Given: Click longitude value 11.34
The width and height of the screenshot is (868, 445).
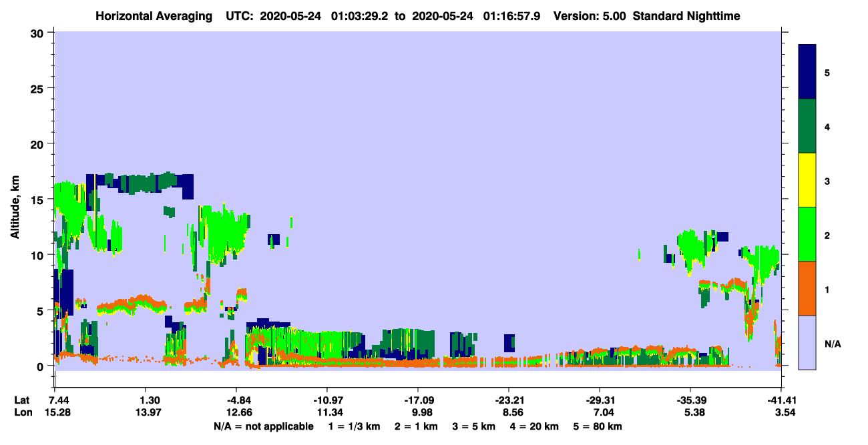Looking at the screenshot, I should coord(327,412).
